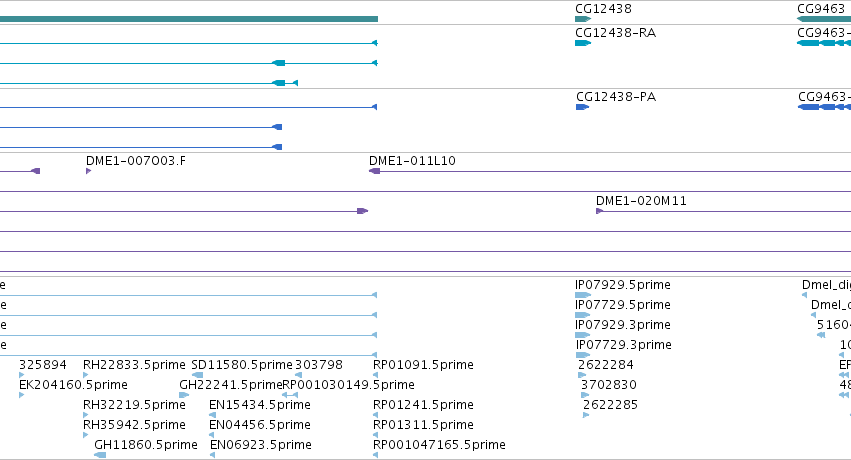Click the long teal gene bar at top
The width and height of the screenshot is (851, 460).
(189, 19)
